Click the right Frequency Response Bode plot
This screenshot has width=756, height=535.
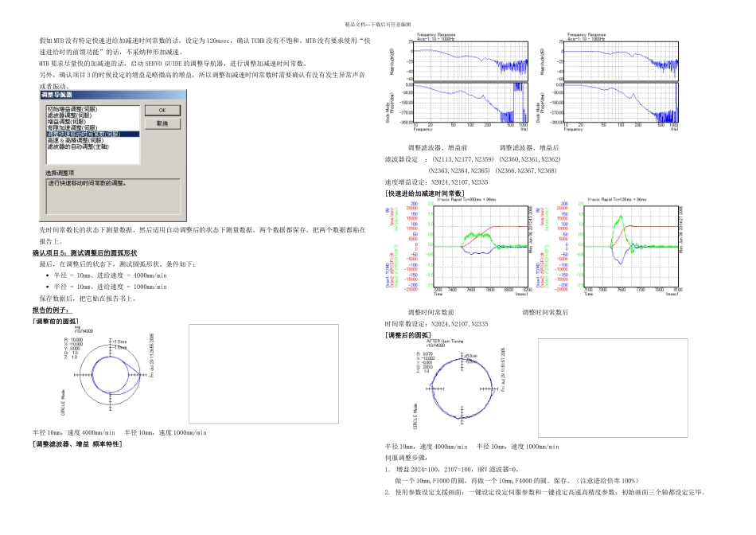(609, 82)
